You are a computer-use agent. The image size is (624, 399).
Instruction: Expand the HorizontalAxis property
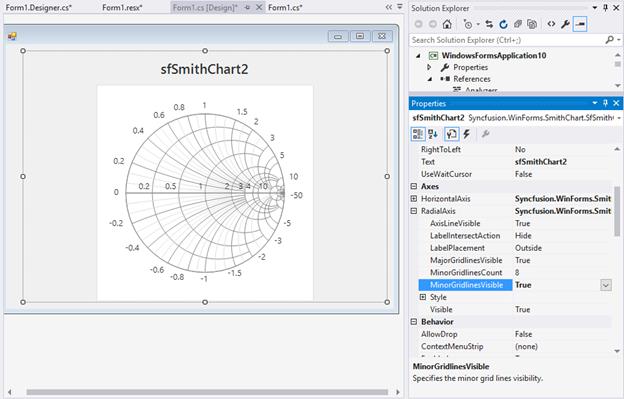pyautogui.click(x=414, y=199)
